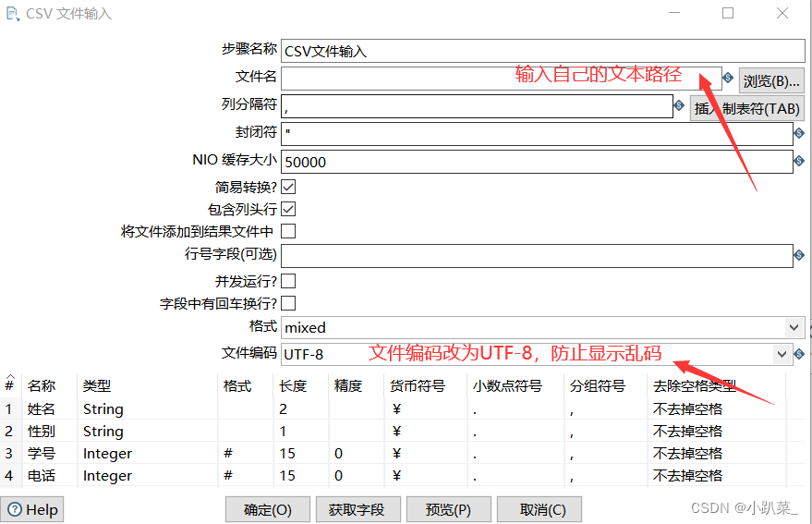Enable the 并发运行? checkbox
The height and width of the screenshot is (524, 812).
pyautogui.click(x=288, y=281)
